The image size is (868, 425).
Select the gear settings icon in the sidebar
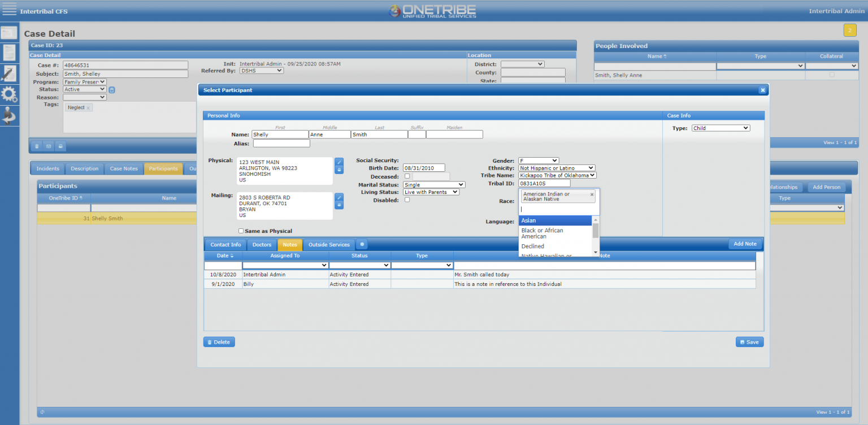pos(8,94)
